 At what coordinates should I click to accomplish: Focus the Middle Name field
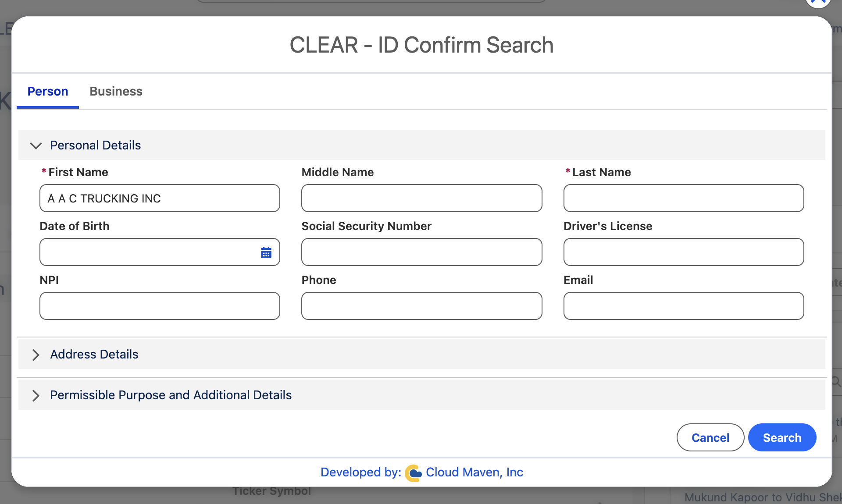421,198
